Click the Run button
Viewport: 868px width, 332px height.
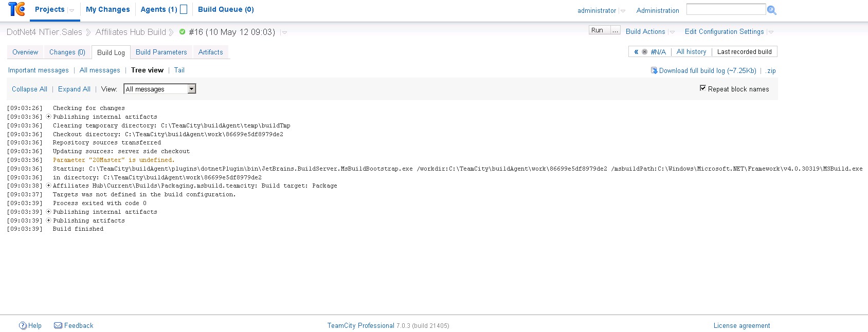(x=599, y=30)
